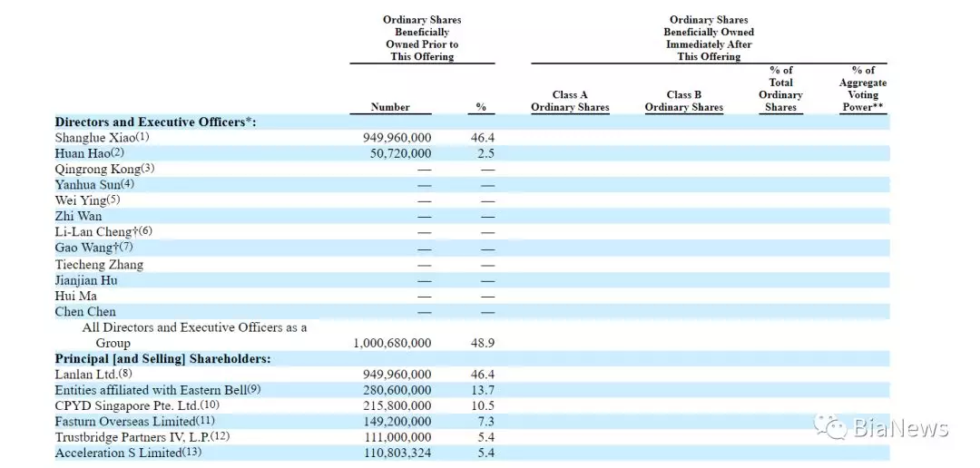Click 5.4 percent in Acceleration S row

485,453
